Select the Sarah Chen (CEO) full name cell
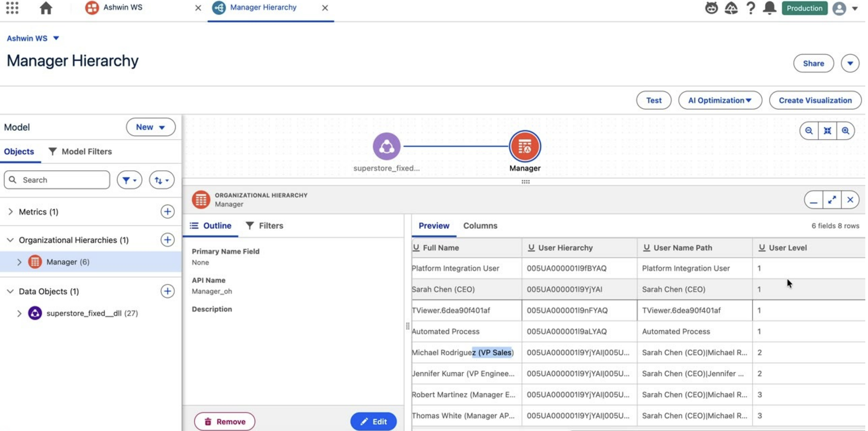868x431 pixels. (466, 289)
